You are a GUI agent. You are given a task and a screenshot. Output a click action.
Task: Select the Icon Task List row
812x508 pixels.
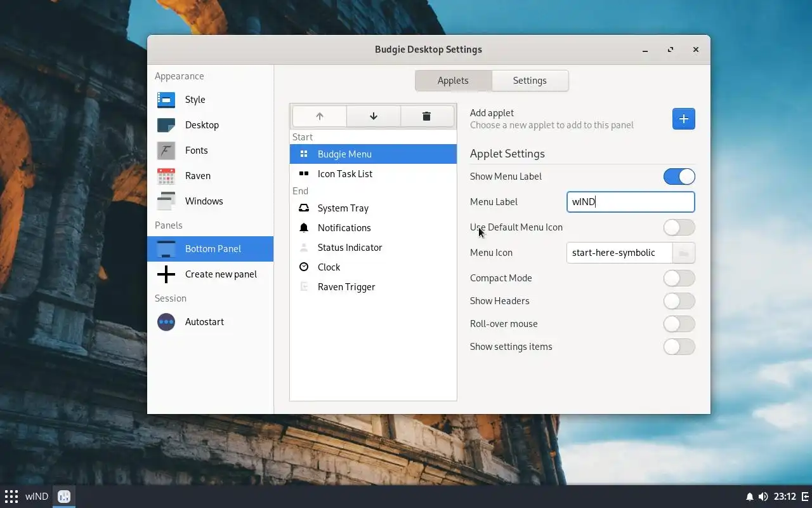pos(373,173)
